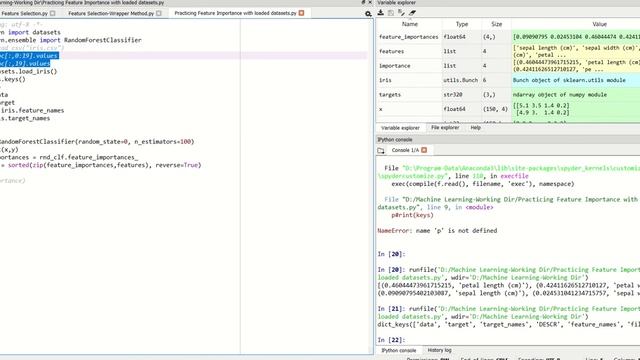Select the x variable name
This screenshot has width=640, height=360.
pos(381,109)
